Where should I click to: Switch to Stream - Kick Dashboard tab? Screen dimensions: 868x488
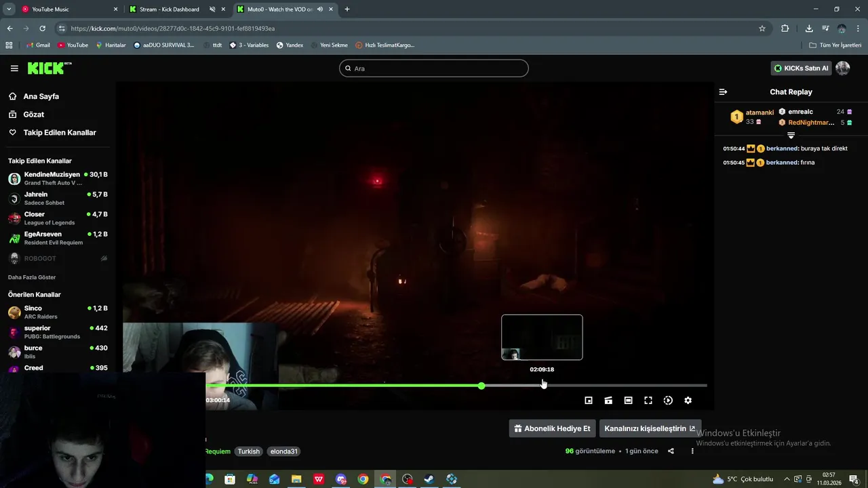(x=169, y=9)
